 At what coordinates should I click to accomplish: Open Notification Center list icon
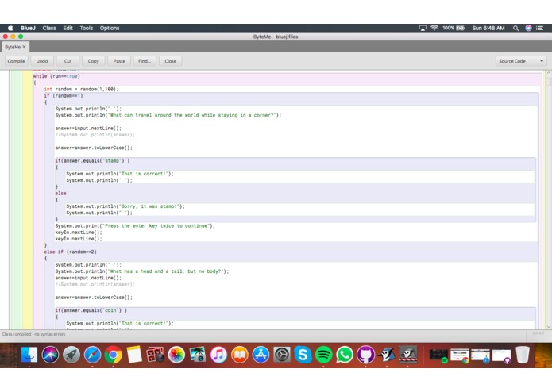540,28
